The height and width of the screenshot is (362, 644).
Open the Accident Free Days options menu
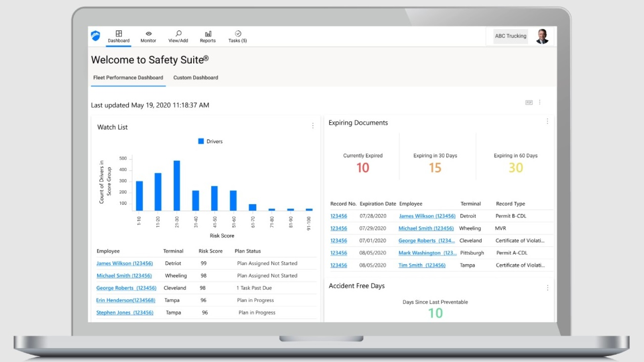pyautogui.click(x=547, y=287)
